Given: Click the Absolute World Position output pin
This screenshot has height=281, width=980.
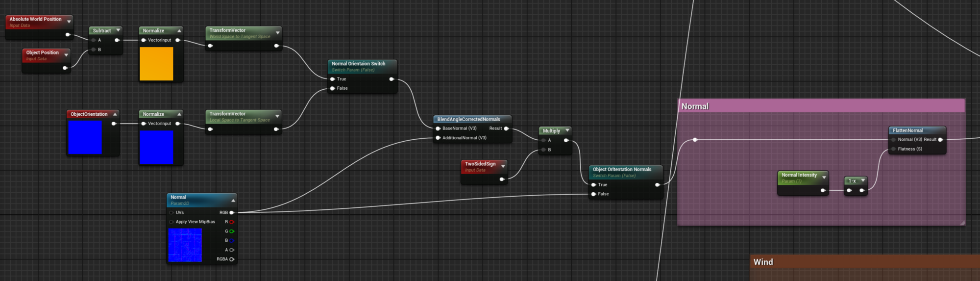Looking at the screenshot, I should pyautogui.click(x=68, y=35).
